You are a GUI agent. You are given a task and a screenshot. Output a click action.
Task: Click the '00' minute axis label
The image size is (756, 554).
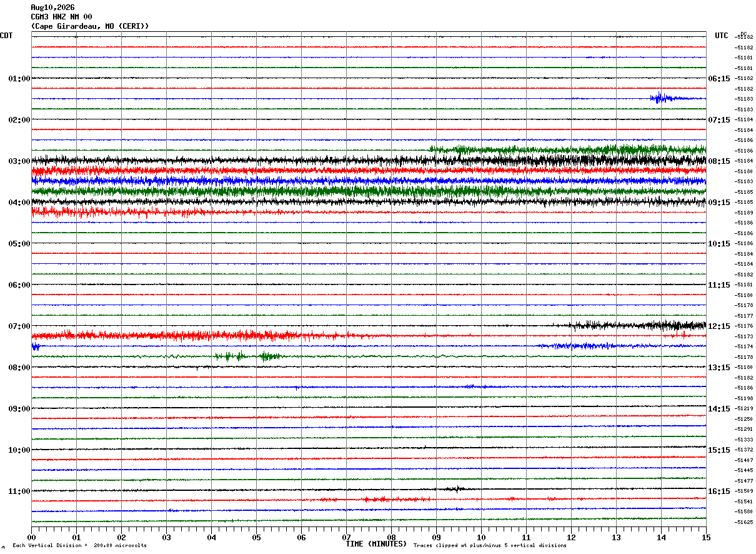pos(31,538)
